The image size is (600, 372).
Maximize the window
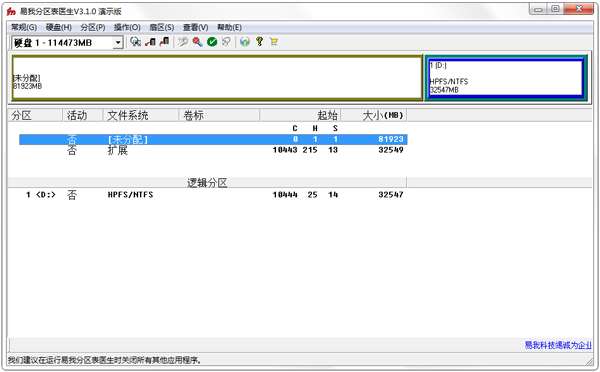(555, 9)
